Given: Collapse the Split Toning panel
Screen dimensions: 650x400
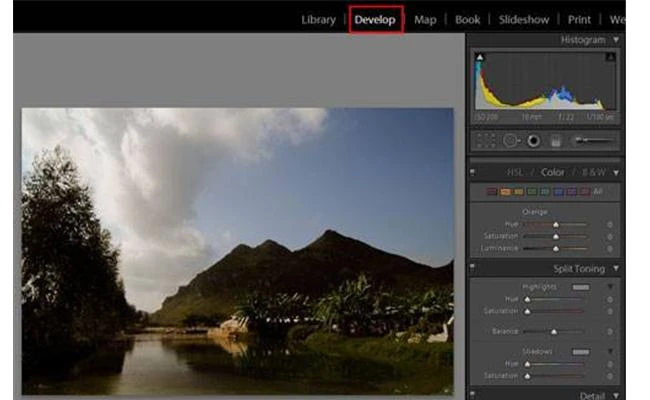Looking at the screenshot, I should pos(616,269).
